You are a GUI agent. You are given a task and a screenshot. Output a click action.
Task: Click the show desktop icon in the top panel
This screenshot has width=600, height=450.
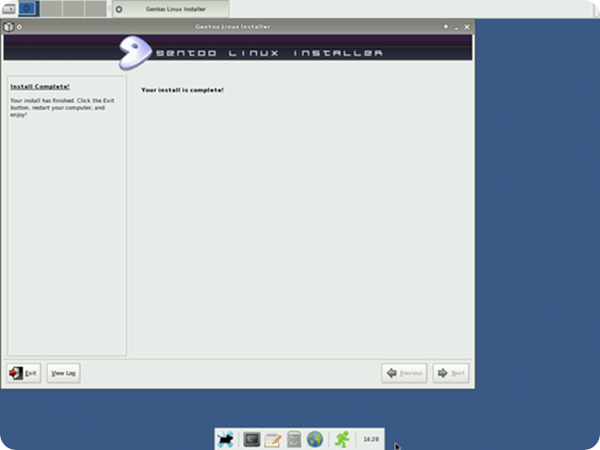click(8, 8)
